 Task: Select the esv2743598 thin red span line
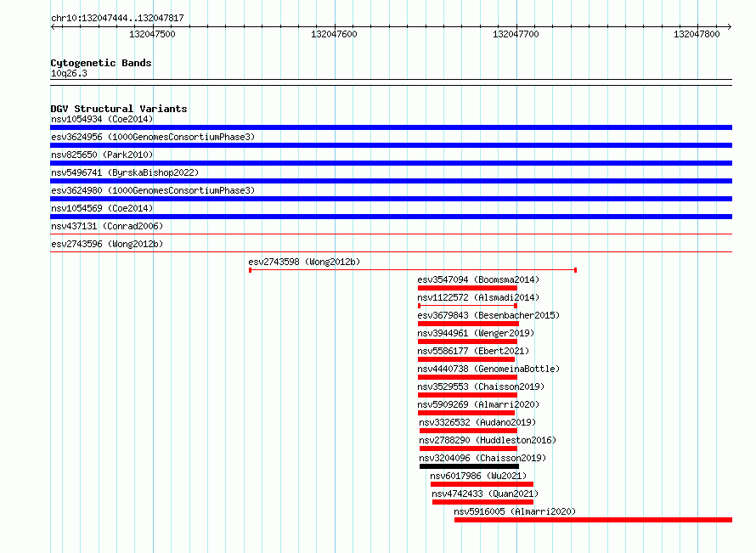click(413, 270)
